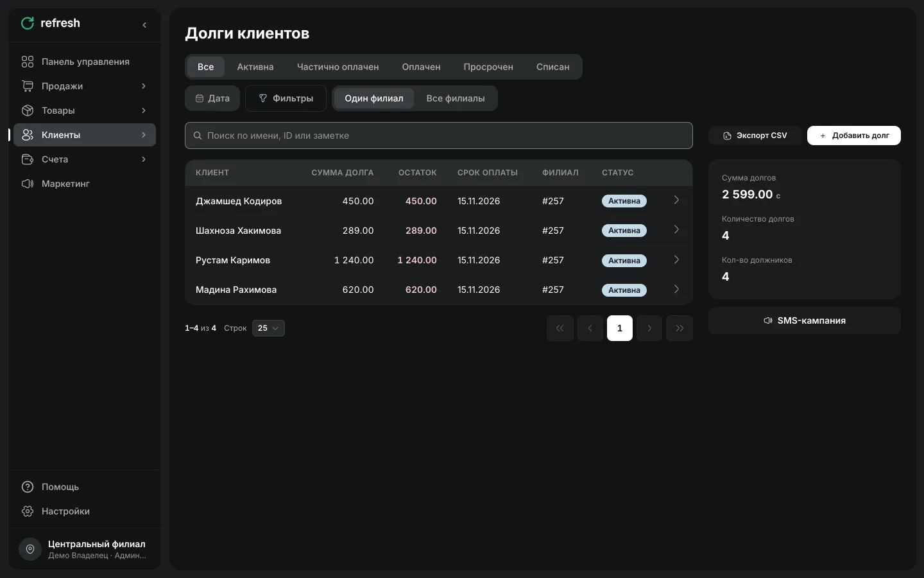This screenshot has width=924, height=578.
Task: Select the Просрочен tab
Action: (x=488, y=67)
